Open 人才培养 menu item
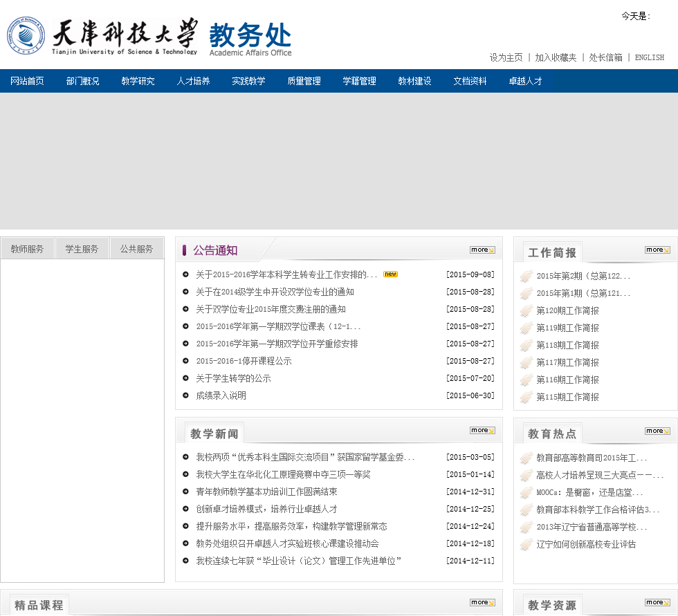Screen dimensions: 678x616 point(193,81)
